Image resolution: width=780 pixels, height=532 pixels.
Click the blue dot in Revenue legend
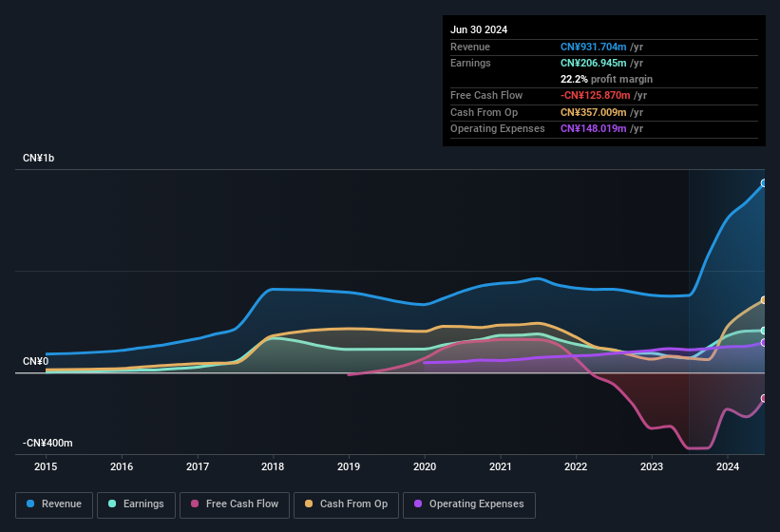pyautogui.click(x=30, y=503)
